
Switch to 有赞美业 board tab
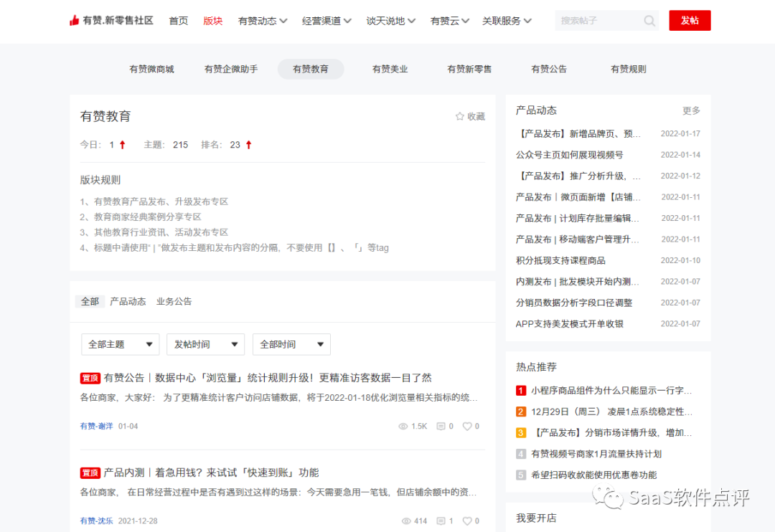click(390, 69)
